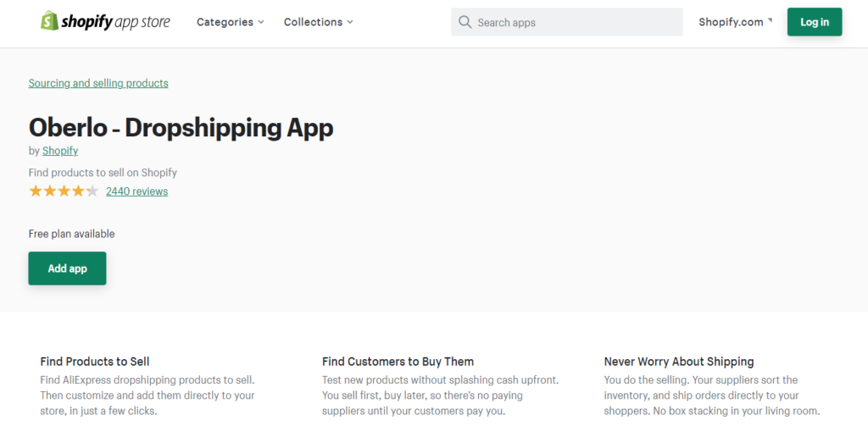Click the Add app button

pos(68,268)
